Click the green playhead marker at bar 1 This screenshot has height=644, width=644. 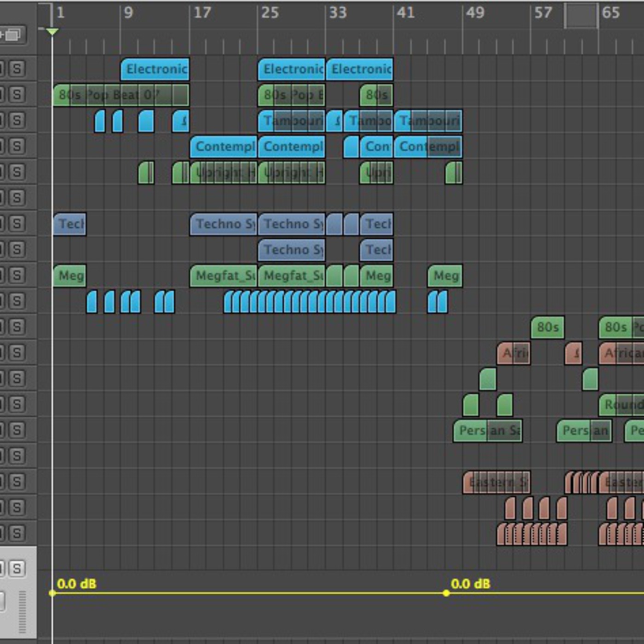(x=52, y=32)
